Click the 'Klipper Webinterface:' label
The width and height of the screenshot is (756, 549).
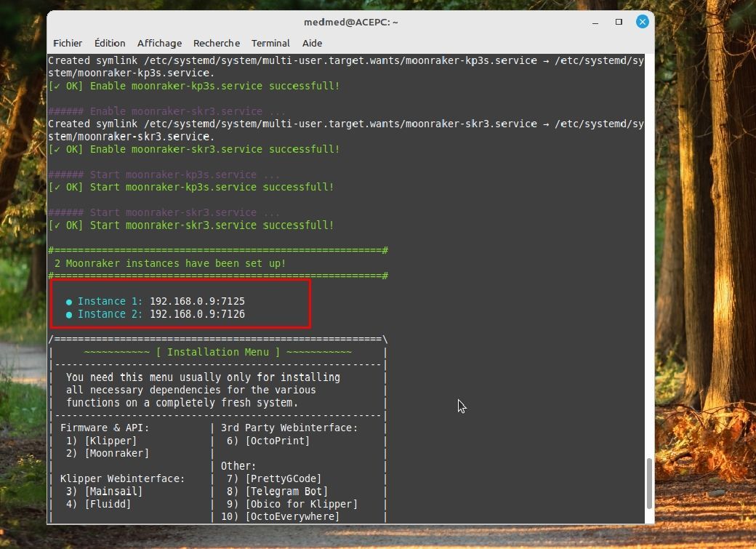click(122, 478)
